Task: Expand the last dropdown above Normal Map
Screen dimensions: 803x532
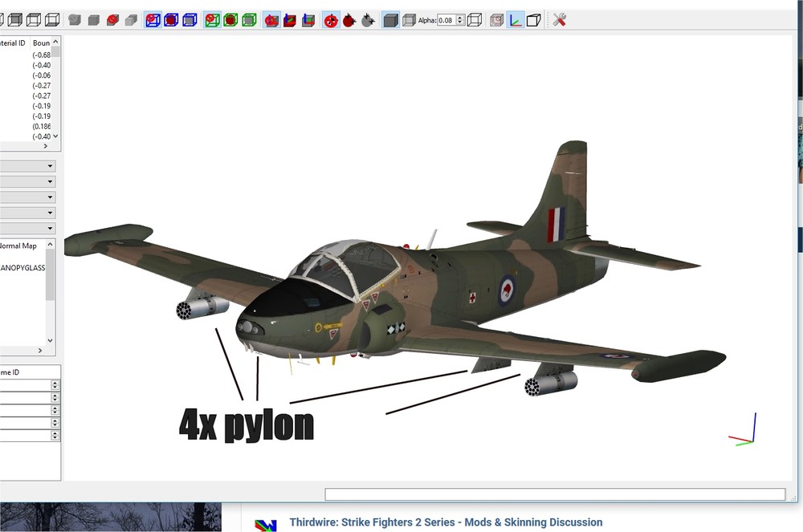Action: [27, 228]
